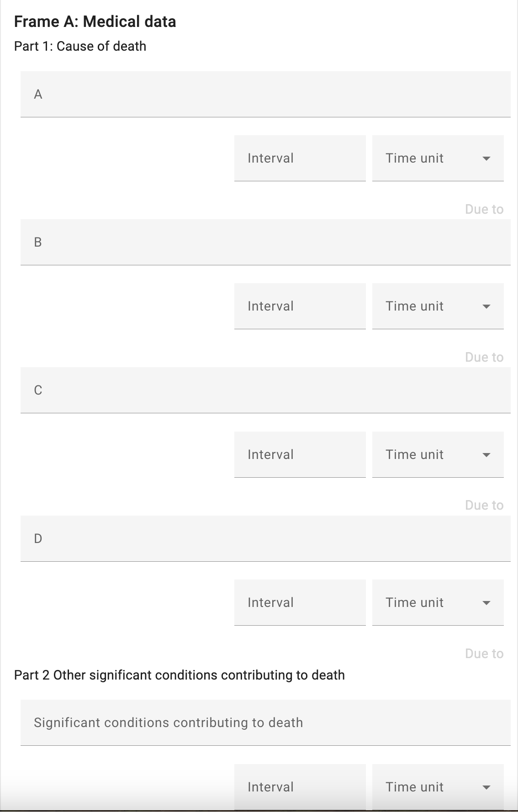Viewport: 518px width, 812px height.
Task: Focus the Interval field under cause C
Action: coord(300,454)
